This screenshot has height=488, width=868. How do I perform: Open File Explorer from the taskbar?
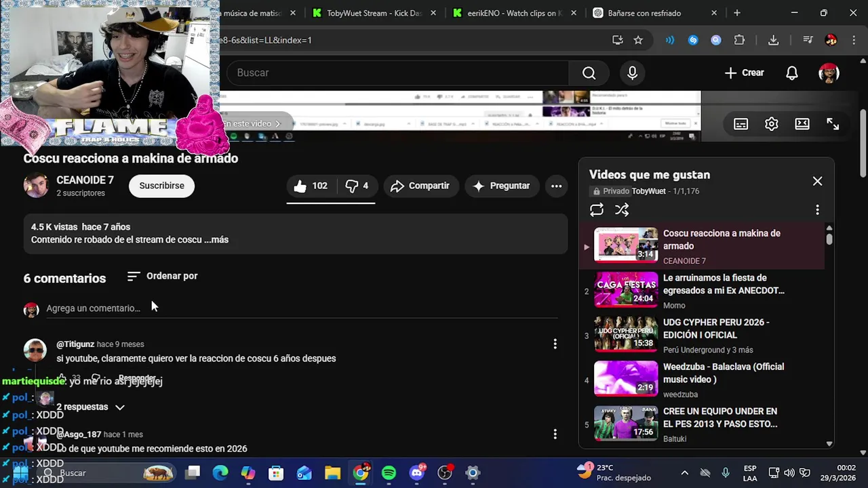(332, 472)
